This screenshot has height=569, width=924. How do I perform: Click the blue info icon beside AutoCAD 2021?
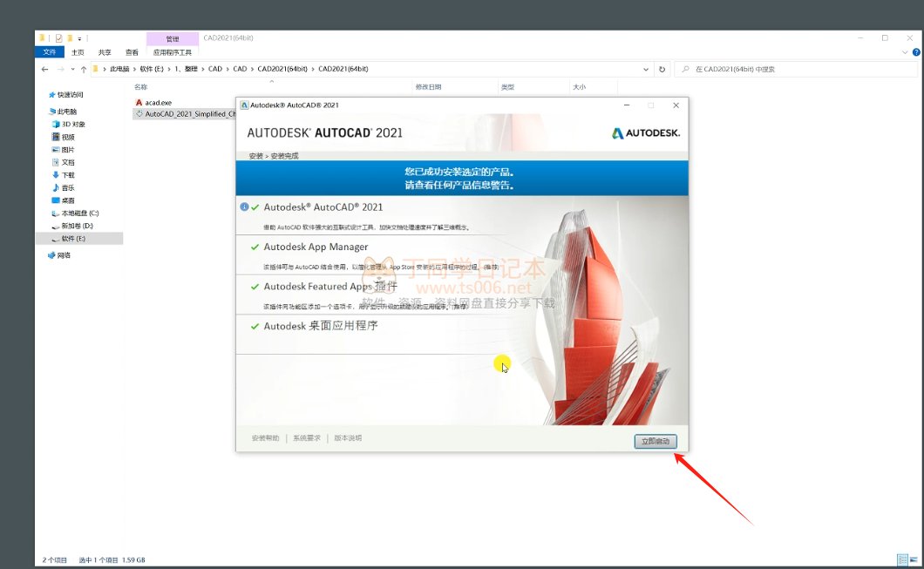(244, 207)
